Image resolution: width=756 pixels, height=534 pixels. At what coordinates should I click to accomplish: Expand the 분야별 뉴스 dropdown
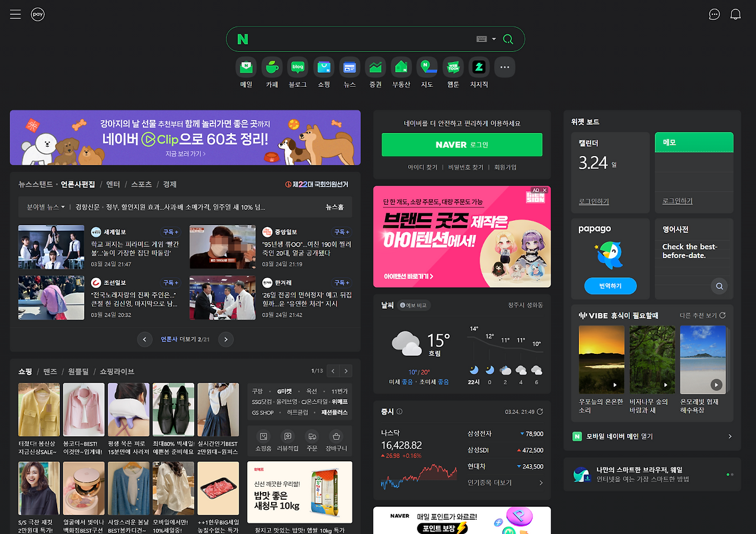46,207
